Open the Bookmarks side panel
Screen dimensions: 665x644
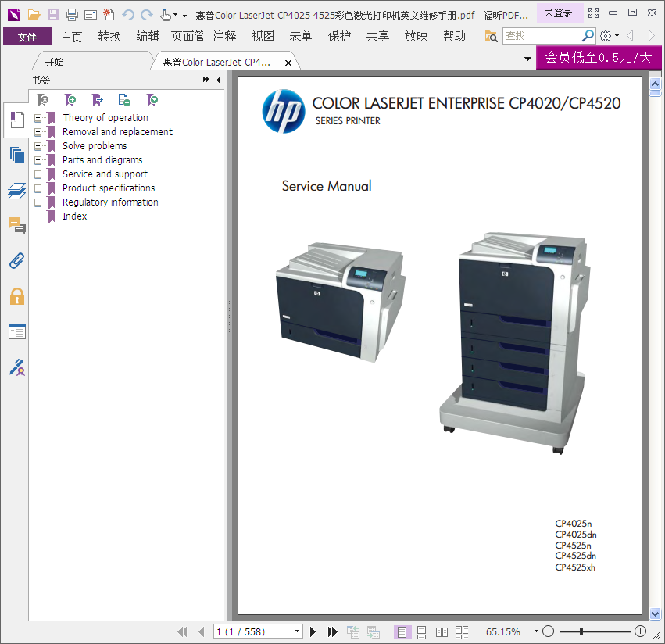[x=17, y=120]
